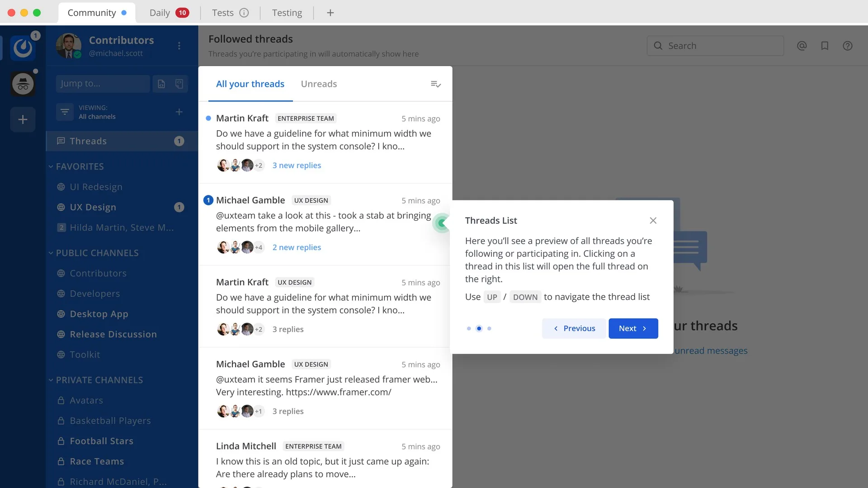Open Avatars private channel
This screenshot has width=868, height=488.
122,400
